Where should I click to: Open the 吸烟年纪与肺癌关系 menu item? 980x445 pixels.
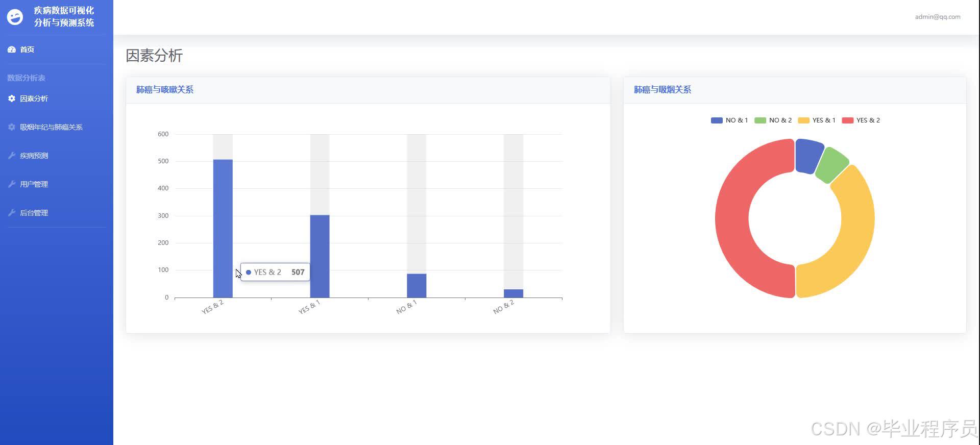pos(51,127)
